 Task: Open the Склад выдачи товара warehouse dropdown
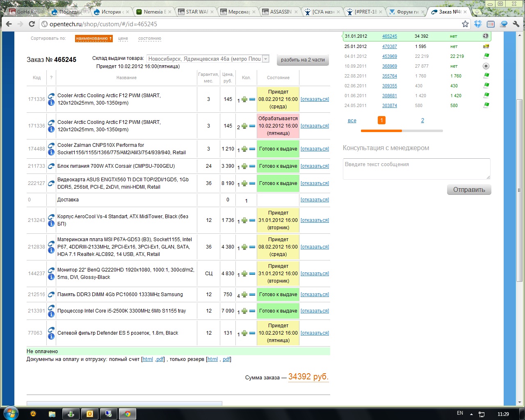(x=265, y=59)
